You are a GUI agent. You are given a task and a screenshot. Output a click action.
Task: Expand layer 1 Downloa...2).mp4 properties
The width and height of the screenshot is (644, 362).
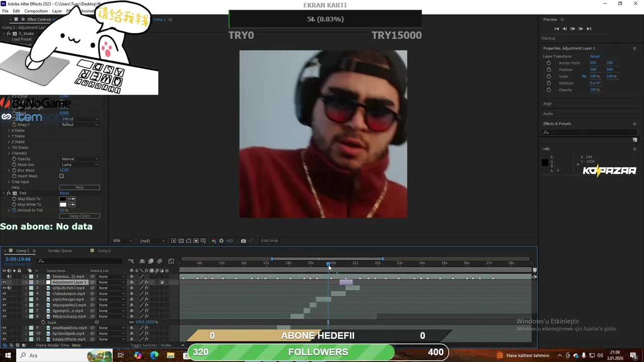[26, 277]
